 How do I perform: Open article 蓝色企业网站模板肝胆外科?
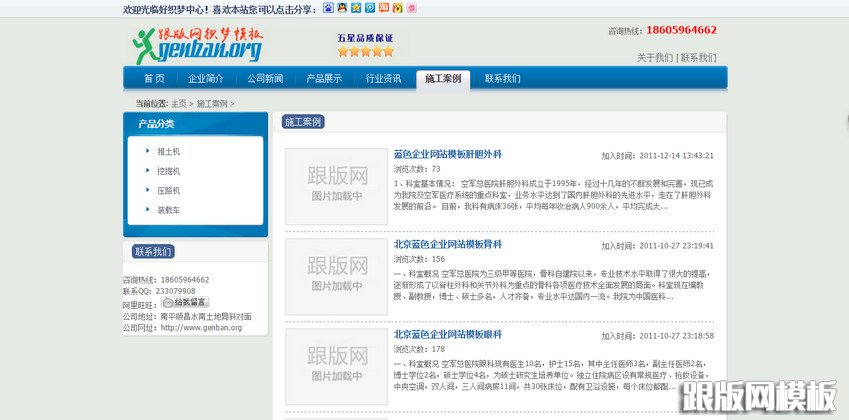point(448,154)
